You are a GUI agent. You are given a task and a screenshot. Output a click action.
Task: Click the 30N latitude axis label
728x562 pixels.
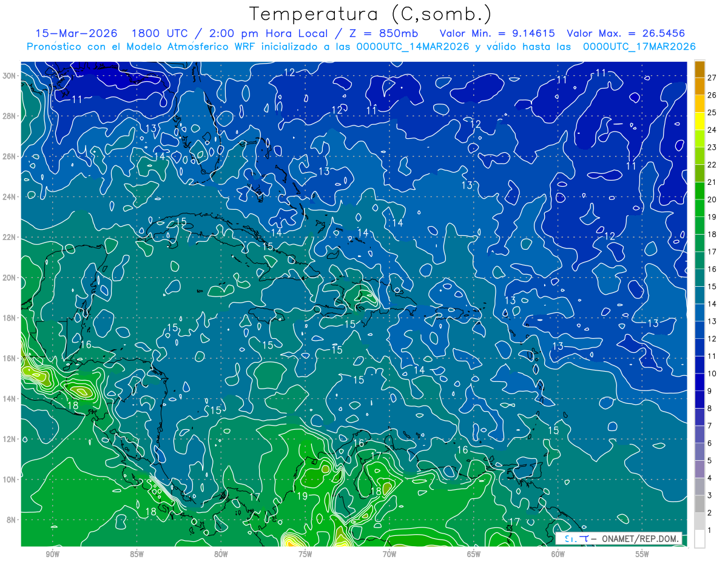[10, 76]
